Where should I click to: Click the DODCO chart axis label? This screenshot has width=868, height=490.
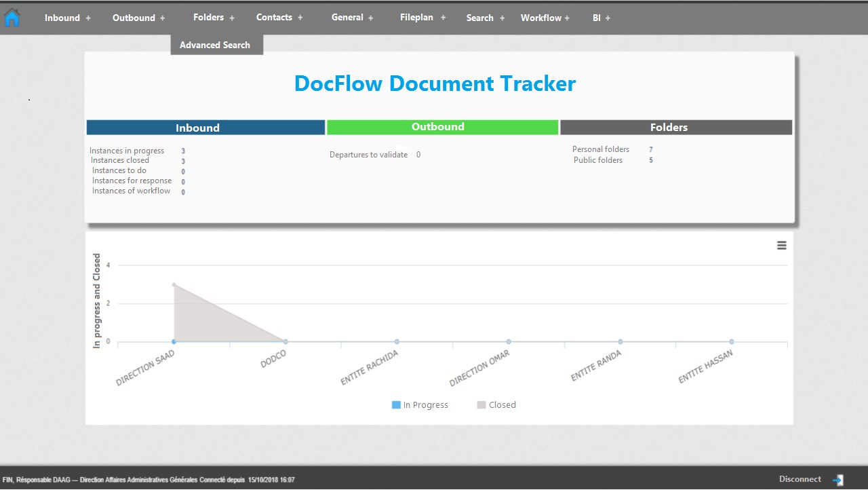(273, 360)
